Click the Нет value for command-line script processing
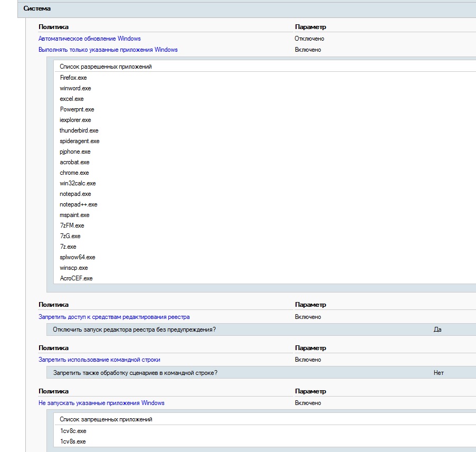 [x=439, y=373]
